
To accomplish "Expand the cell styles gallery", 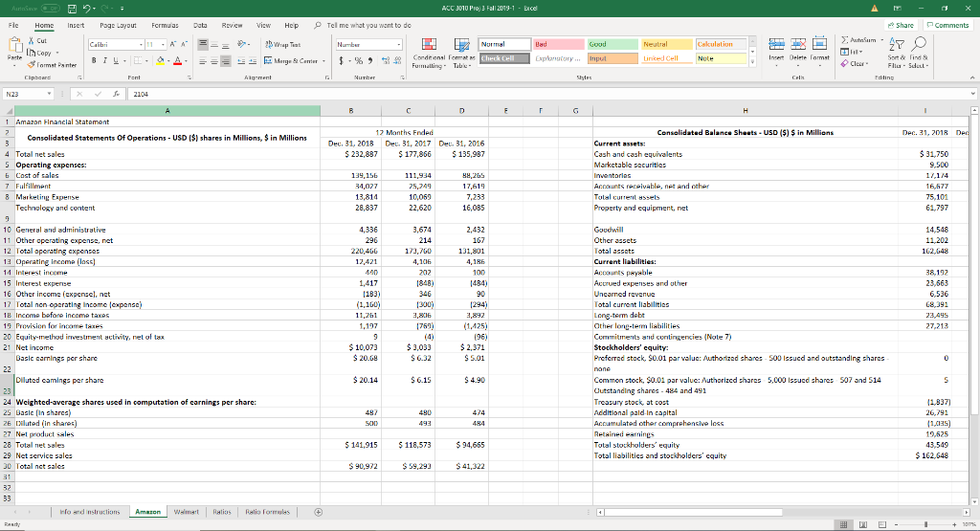I will (x=753, y=62).
